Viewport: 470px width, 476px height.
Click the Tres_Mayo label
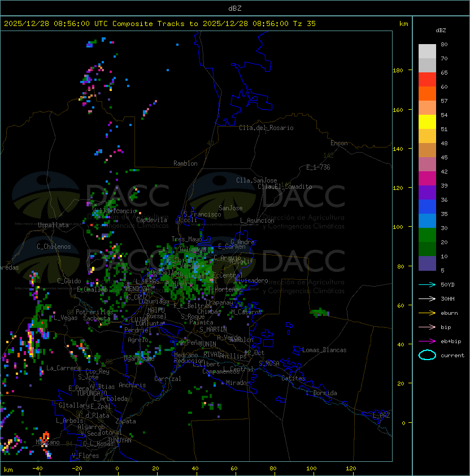pyautogui.click(x=186, y=239)
